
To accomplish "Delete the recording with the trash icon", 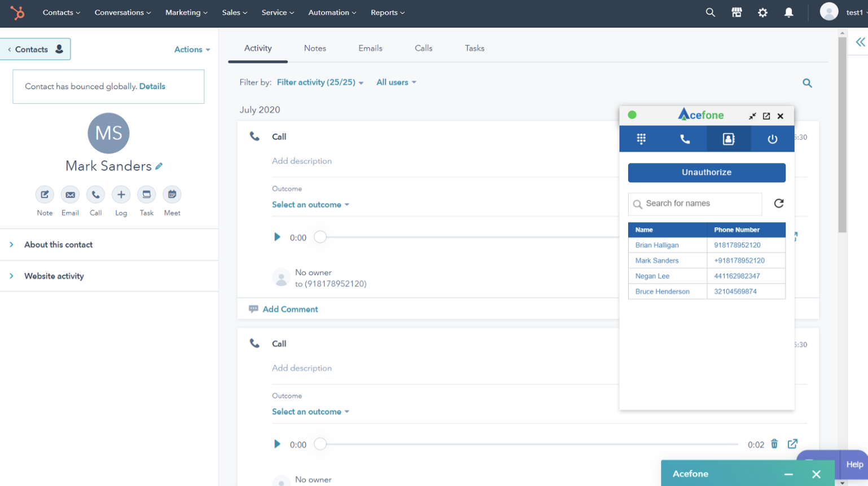I will 774,444.
